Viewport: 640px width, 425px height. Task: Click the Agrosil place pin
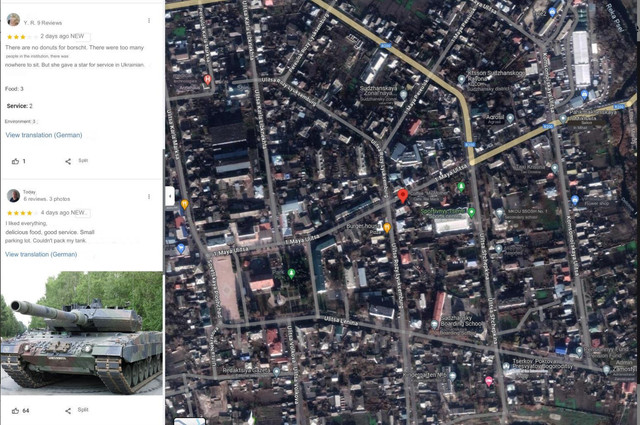pos(510,118)
